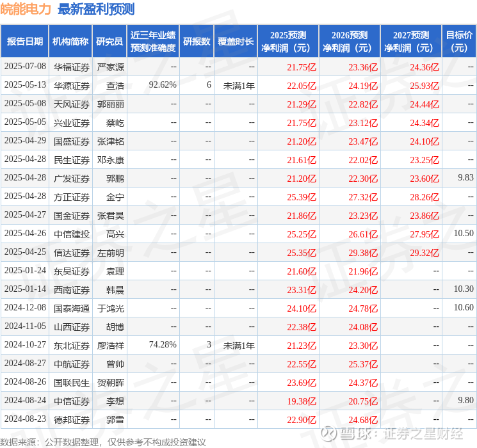Click the 覆盖时长 column header

[x=236, y=42]
